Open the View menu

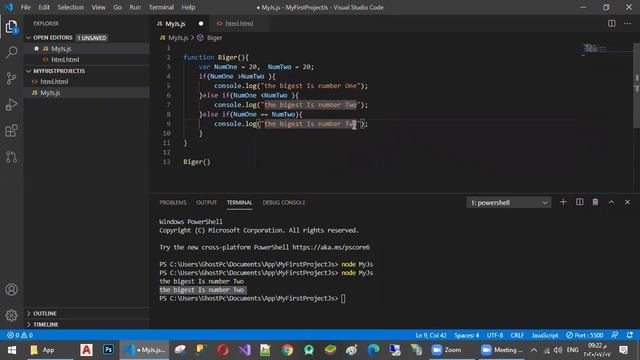click(x=98, y=7)
